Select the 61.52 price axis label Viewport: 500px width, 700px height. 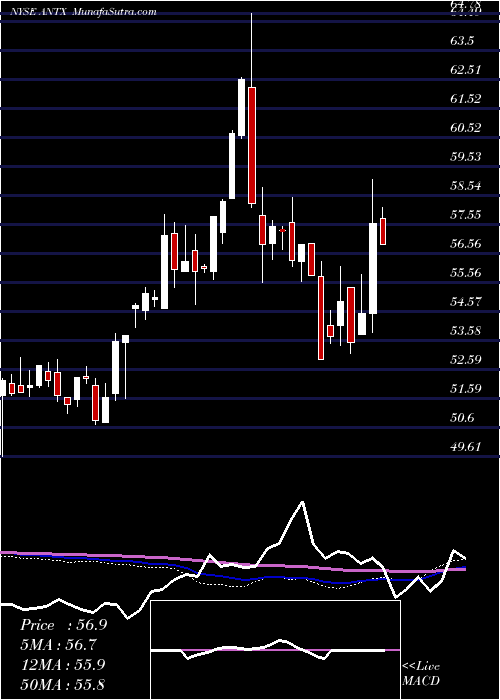click(x=467, y=99)
